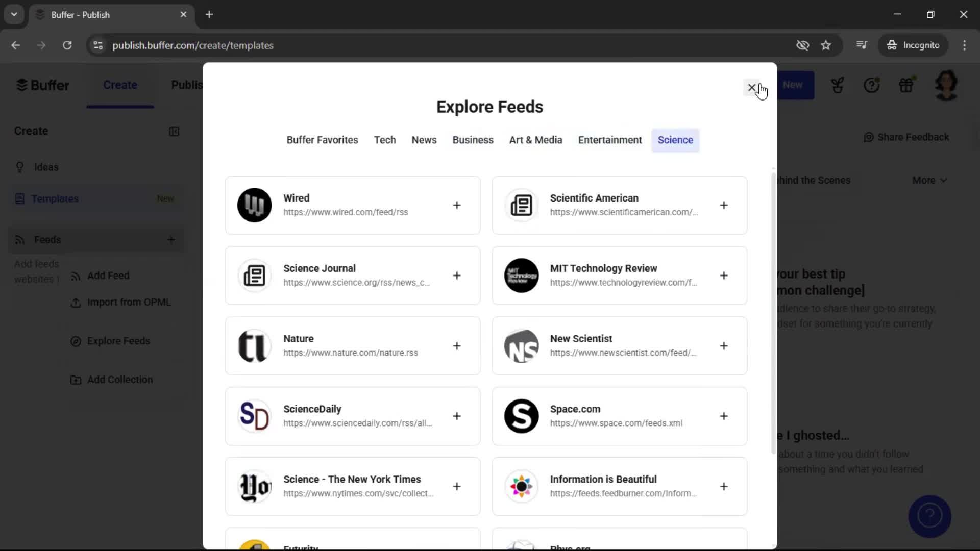Open Ideas from the sidebar

pos(46,167)
